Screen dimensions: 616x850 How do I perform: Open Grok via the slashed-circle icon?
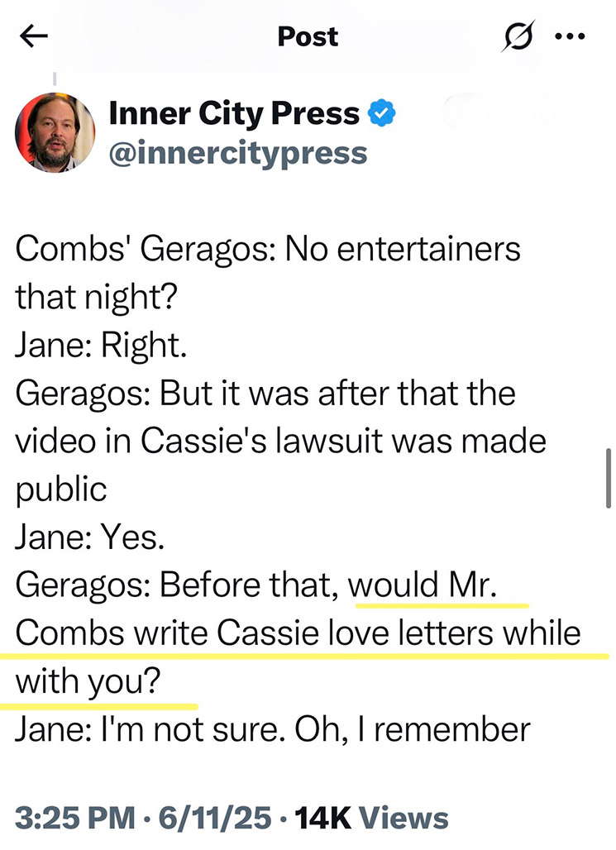pyautogui.click(x=518, y=37)
